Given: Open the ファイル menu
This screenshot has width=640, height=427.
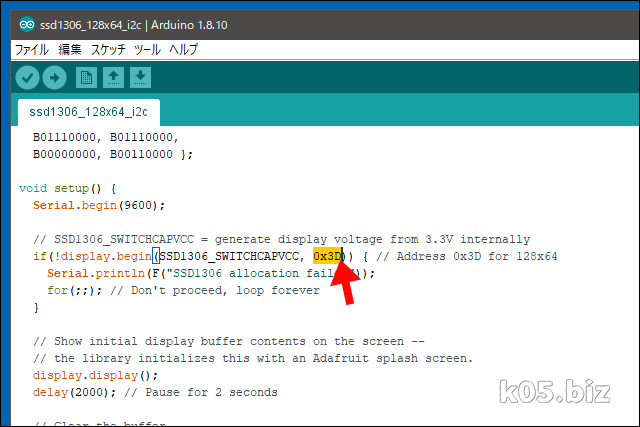Looking at the screenshot, I should coord(32,49).
